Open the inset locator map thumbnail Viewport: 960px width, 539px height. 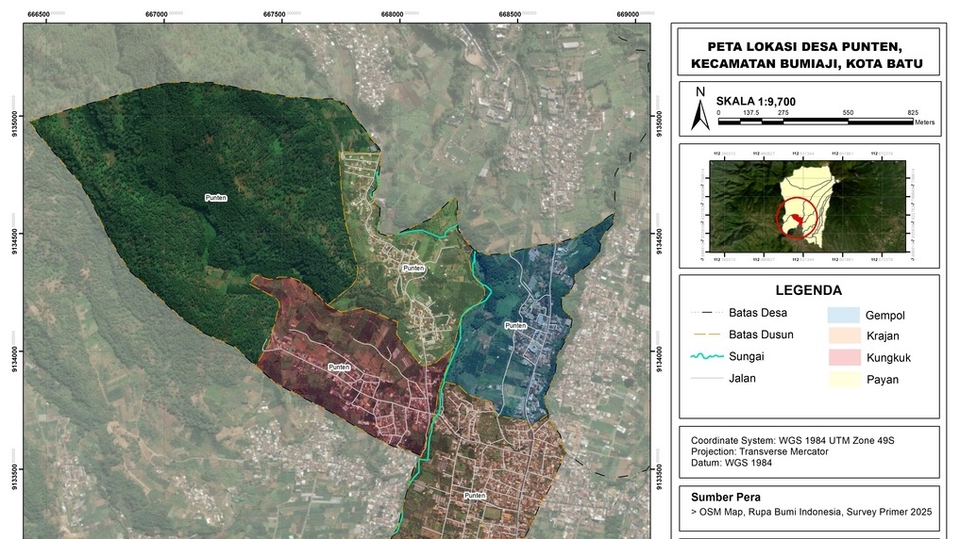(x=809, y=207)
